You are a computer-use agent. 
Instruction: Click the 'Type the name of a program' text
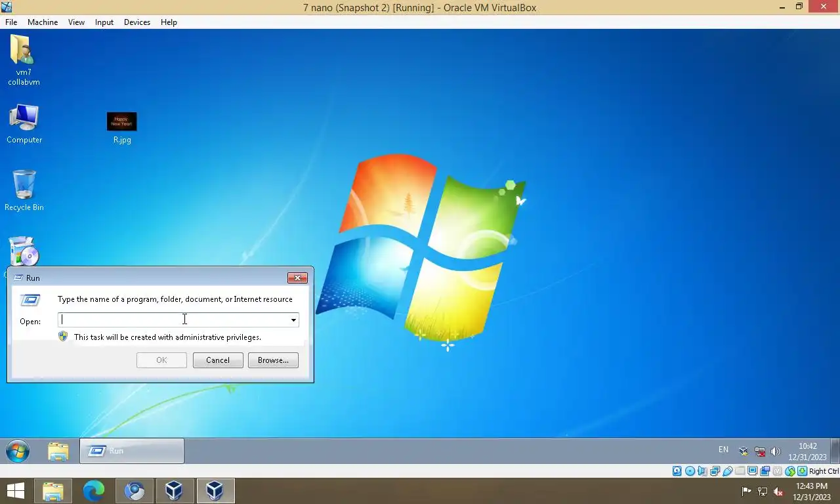[x=175, y=299]
